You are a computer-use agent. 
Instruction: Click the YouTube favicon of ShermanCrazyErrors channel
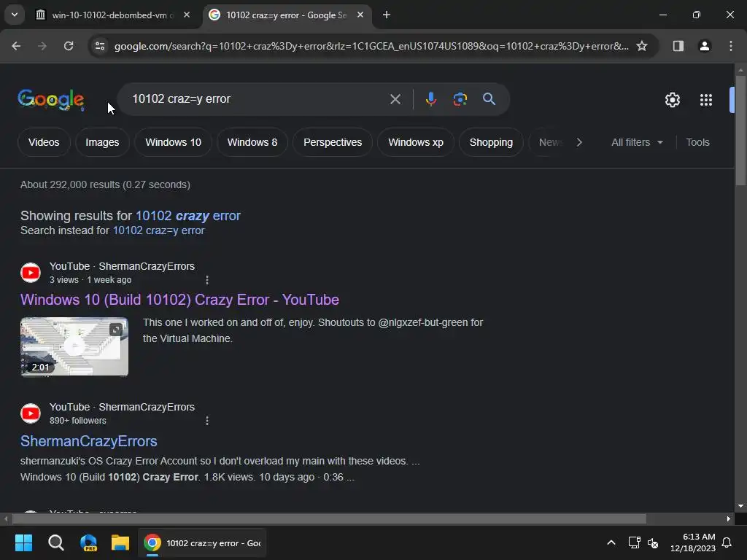(31, 413)
